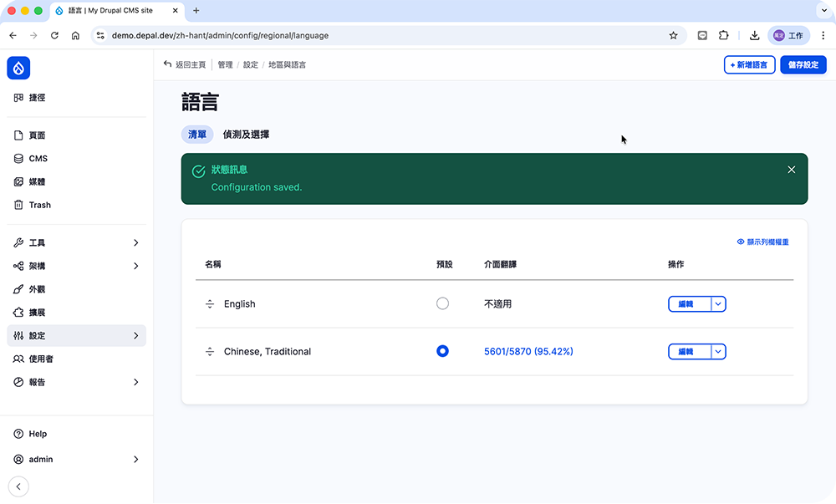Click the Drupal drop logo icon
836x504 pixels.
[18, 68]
